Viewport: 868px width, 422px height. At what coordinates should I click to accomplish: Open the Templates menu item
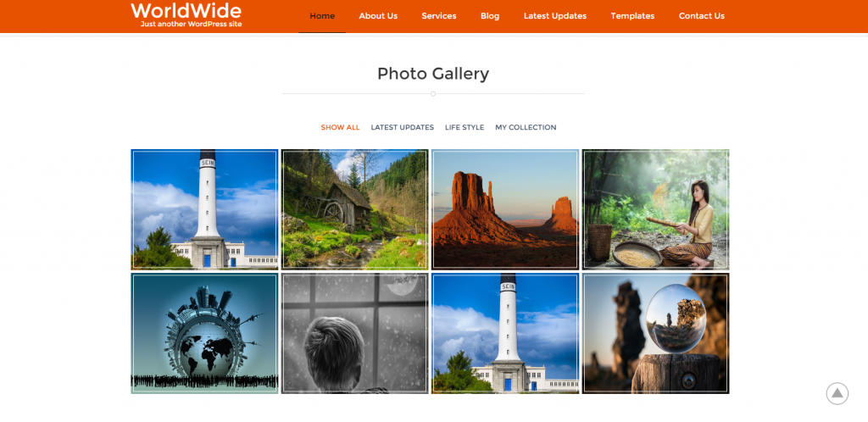pos(632,16)
